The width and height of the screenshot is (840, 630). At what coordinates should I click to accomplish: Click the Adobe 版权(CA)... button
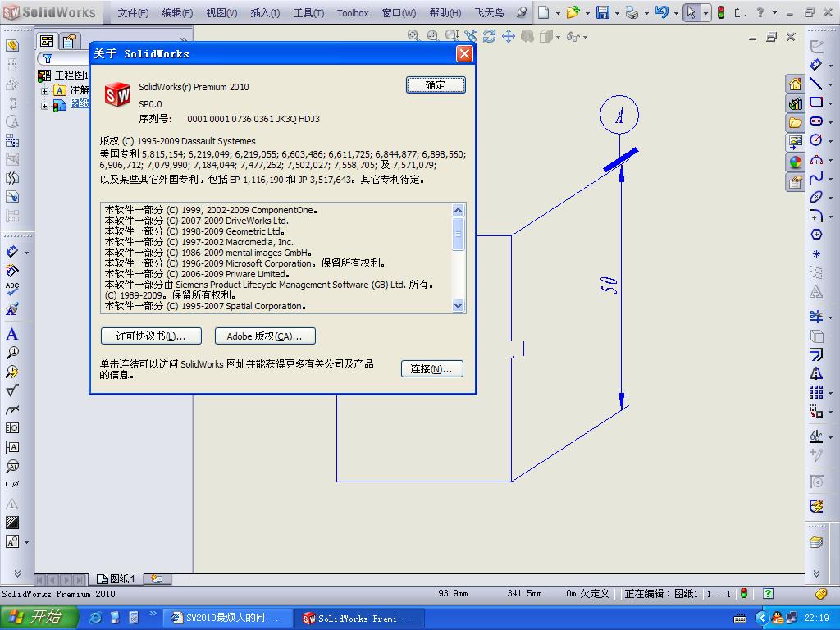pyautogui.click(x=265, y=336)
